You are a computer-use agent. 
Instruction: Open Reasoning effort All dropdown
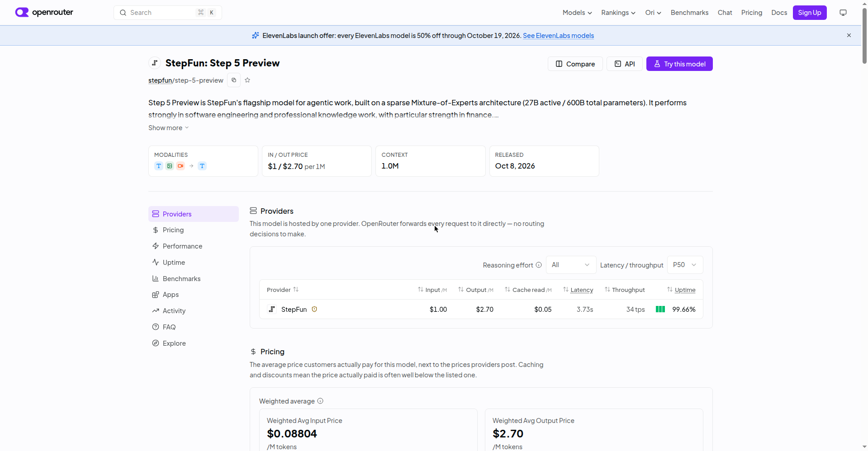tap(571, 265)
